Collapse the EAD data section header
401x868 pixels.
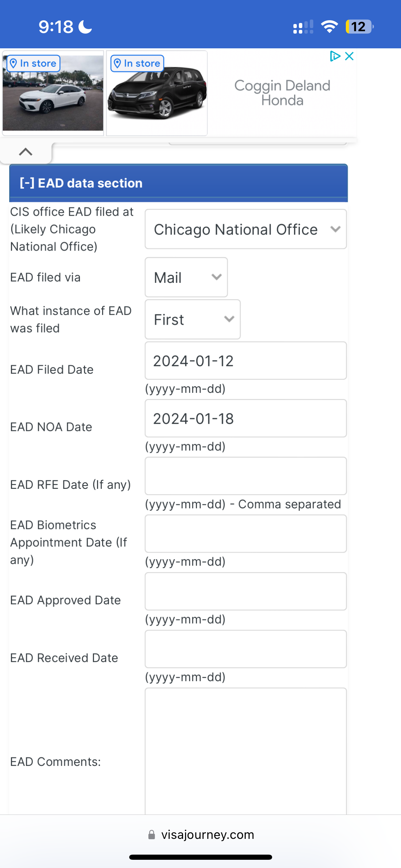[x=178, y=183]
